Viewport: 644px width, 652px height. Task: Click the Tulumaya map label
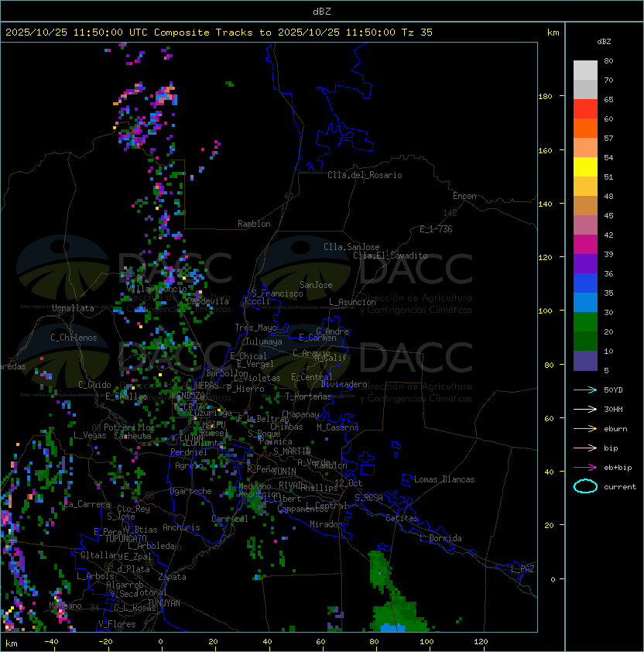tap(264, 341)
